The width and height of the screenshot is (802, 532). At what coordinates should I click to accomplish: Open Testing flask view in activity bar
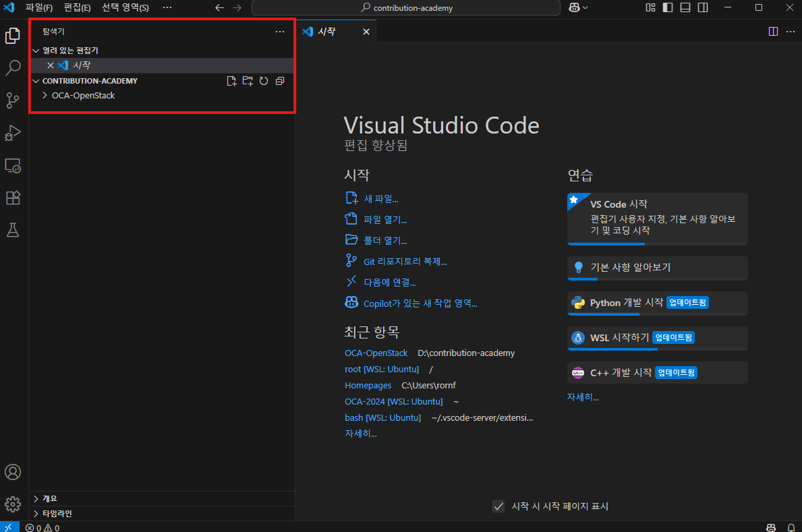(13, 230)
